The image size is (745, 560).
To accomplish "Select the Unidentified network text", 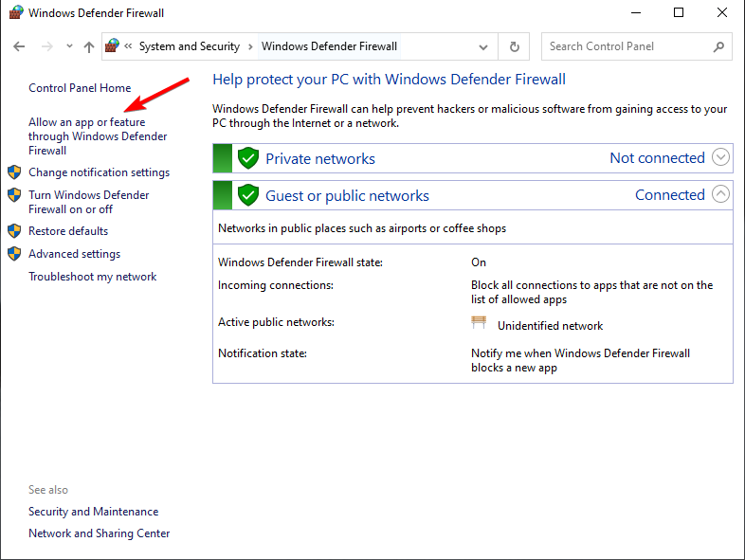I will (x=550, y=326).
